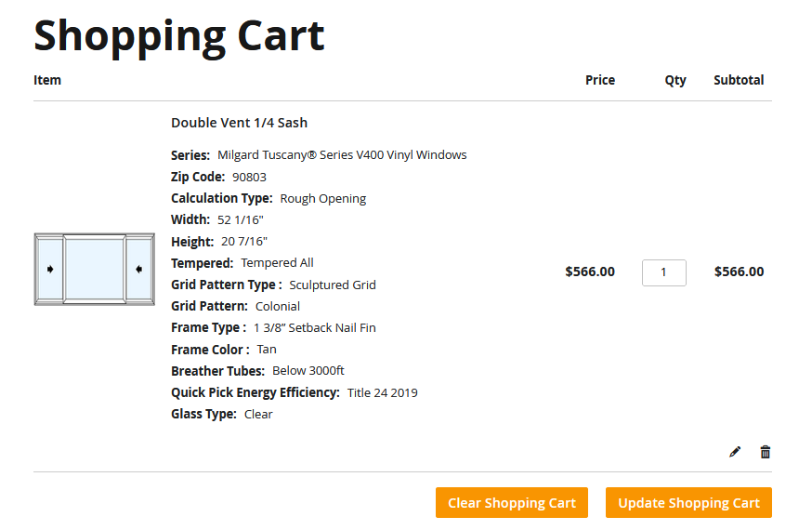Viewport: 812px width, 530px height.
Task: Focus the quantity input field
Action: tap(664, 272)
